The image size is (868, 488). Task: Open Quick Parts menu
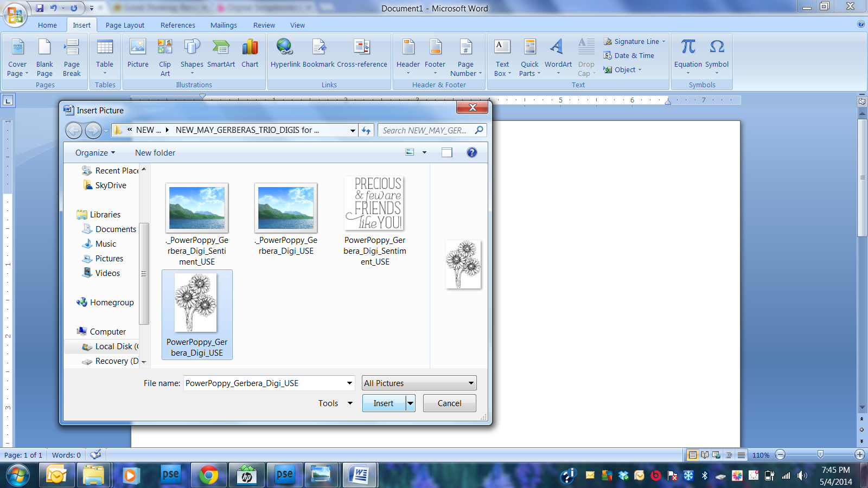click(x=529, y=57)
